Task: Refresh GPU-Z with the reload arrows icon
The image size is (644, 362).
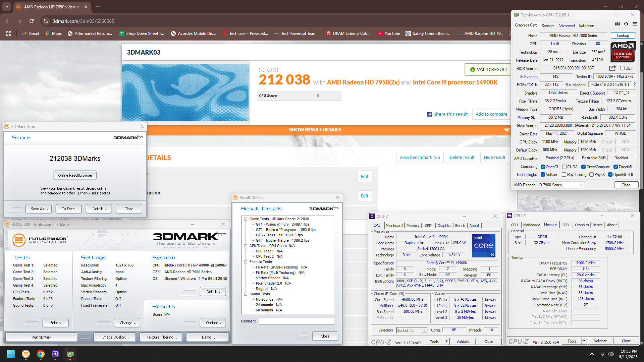Action: point(626,24)
